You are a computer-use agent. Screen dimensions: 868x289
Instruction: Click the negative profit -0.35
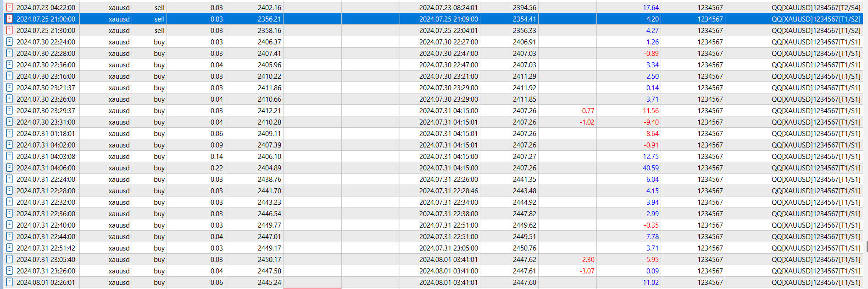click(x=651, y=225)
